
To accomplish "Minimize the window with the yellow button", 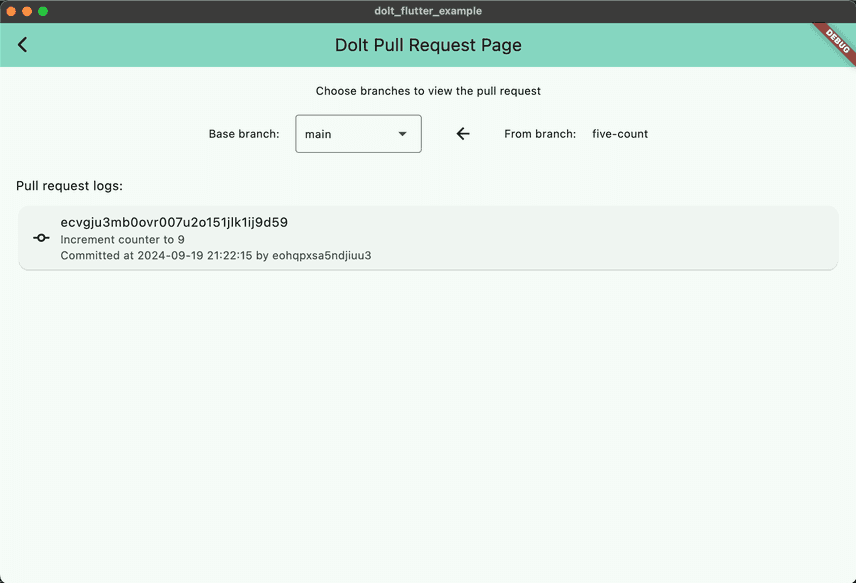I will [27, 11].
